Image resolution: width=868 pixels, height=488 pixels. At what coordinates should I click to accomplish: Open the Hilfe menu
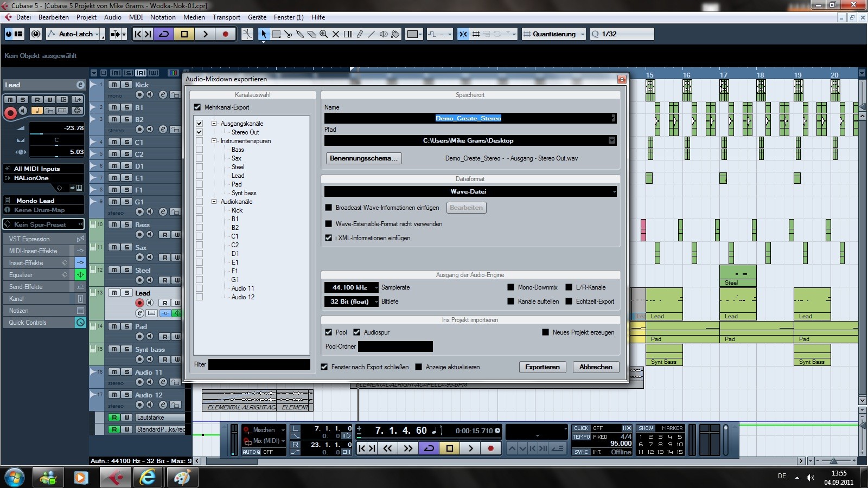[x=318, y=17]
